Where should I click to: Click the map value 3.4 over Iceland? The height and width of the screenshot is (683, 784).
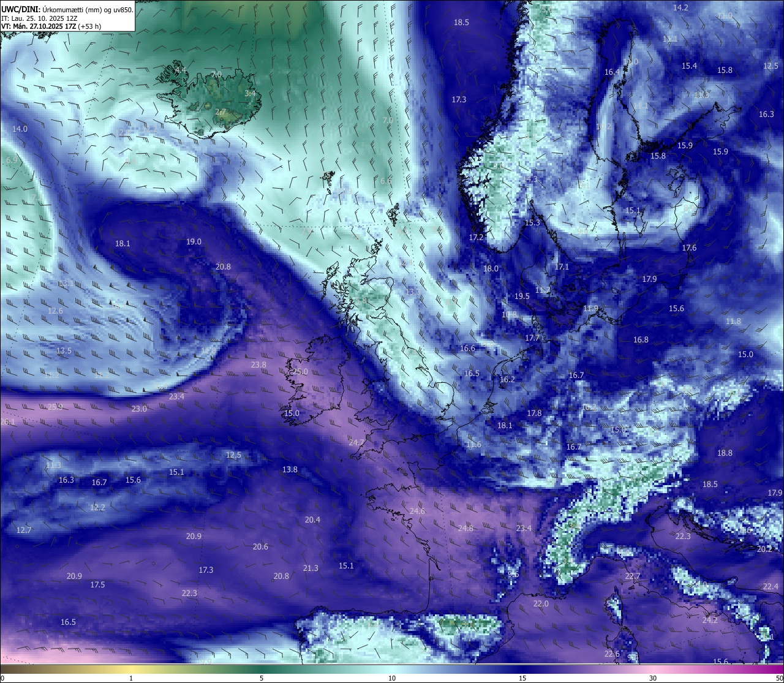(250, 93)
